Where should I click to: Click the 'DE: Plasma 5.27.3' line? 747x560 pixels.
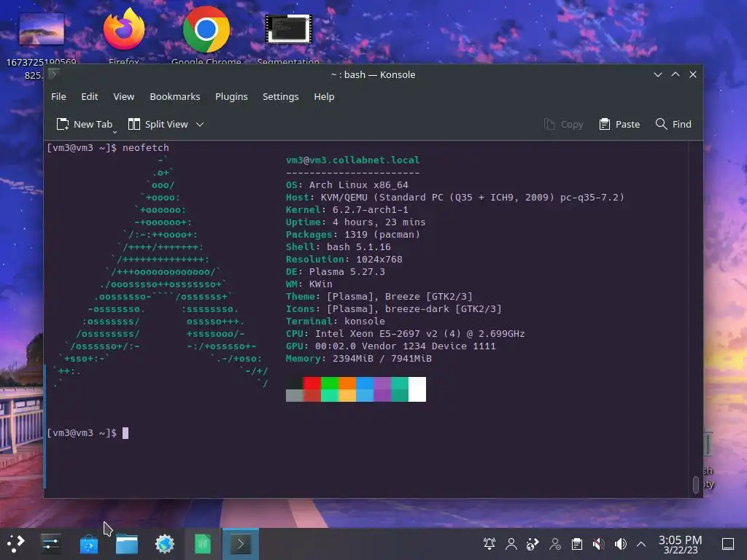336,271
